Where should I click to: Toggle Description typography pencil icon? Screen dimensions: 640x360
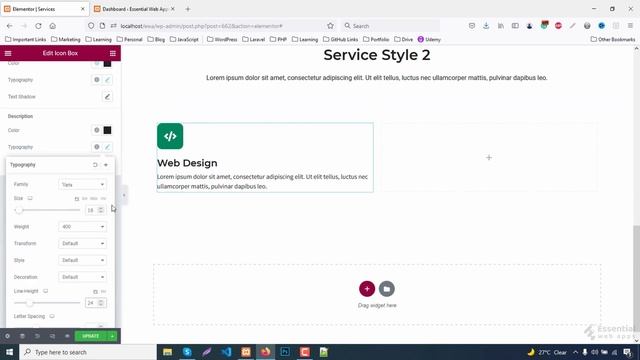click(107, 147)
